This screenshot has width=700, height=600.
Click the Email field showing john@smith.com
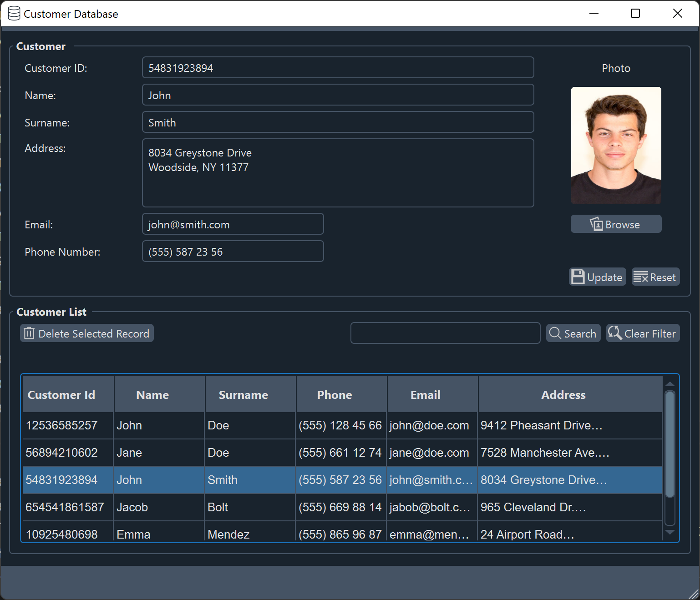[x=233, y=224]
